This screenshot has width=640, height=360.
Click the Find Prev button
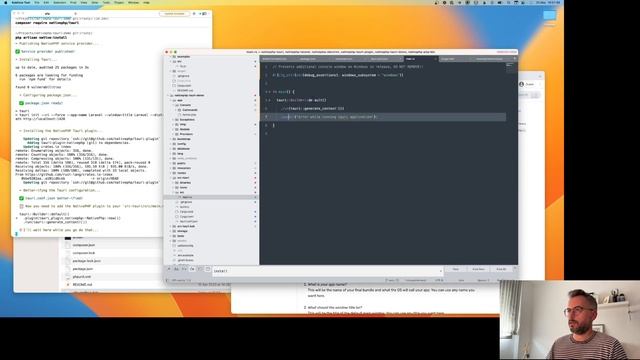click(x=478, y=269)
